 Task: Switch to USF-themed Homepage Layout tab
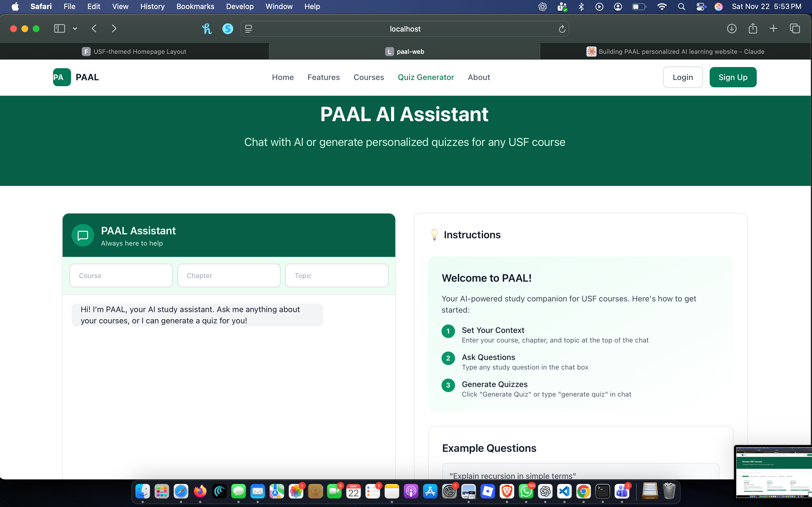coord(134,52)
